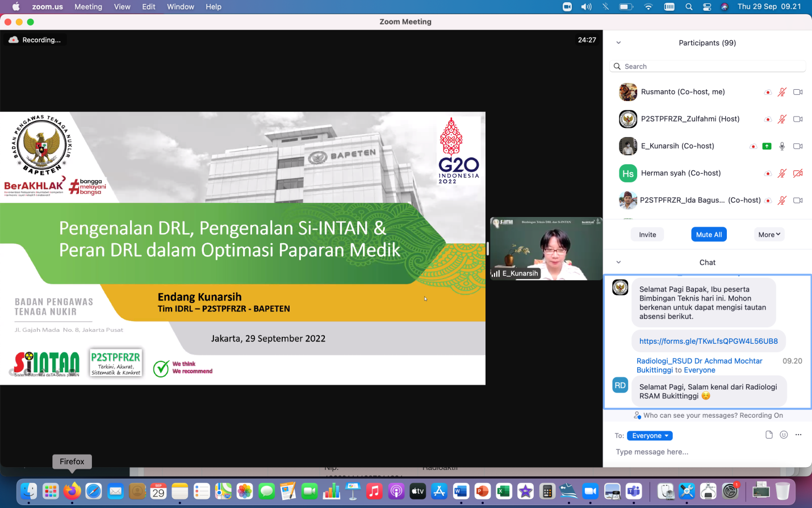This screenshot has height=508, width=812.
Task: Open the Help menu
Action: 214,7
